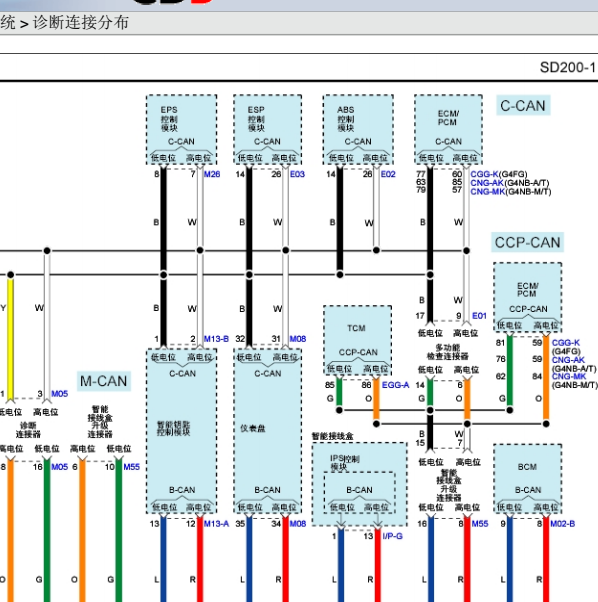This screenshot has height=602, width=598.
Task: Open the M13-B connector link
Action: tap(216, 339)
